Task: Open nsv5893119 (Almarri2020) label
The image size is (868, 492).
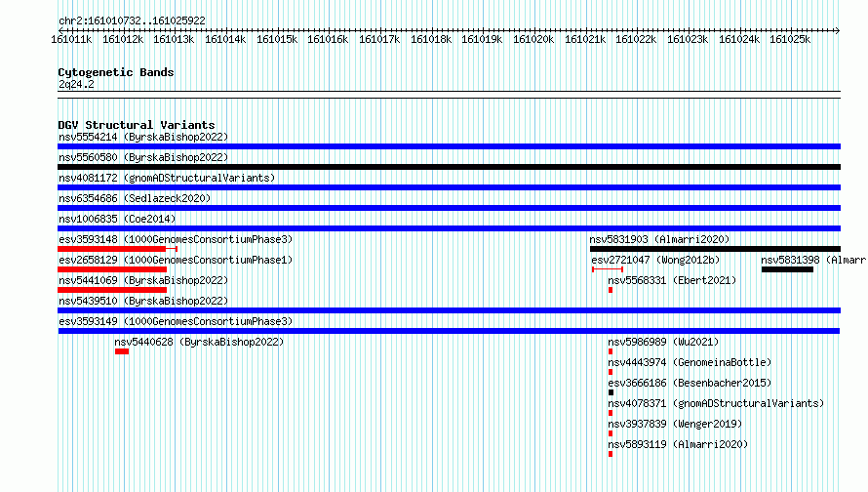Action: (x=678, y=444)
